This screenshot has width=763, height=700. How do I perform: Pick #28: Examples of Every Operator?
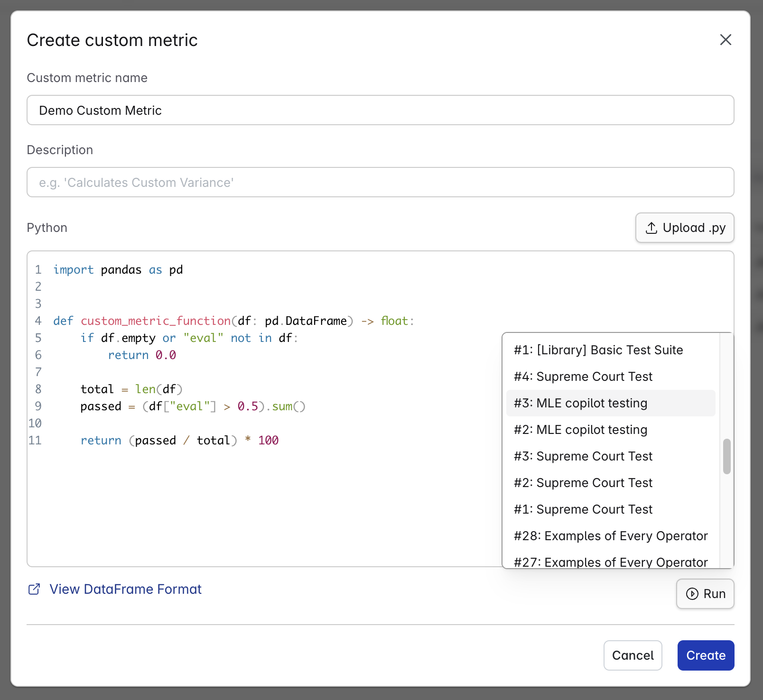611,536
